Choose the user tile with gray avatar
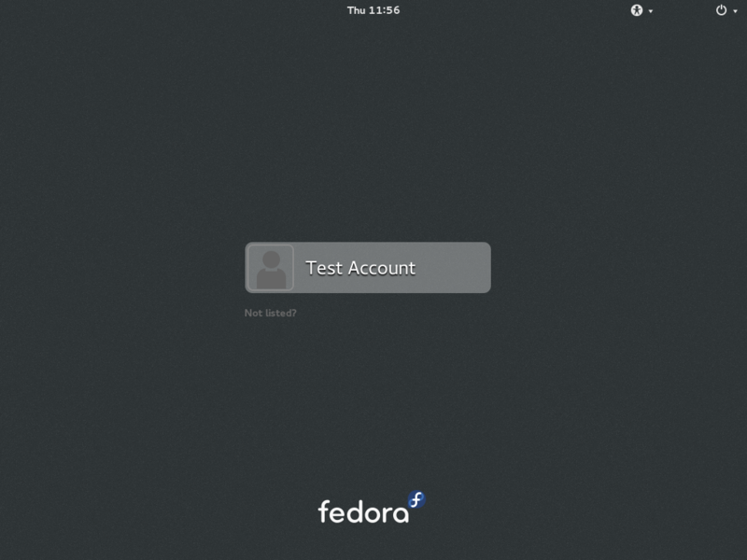This screenshot has height=560, width=747. coord(368,268)
